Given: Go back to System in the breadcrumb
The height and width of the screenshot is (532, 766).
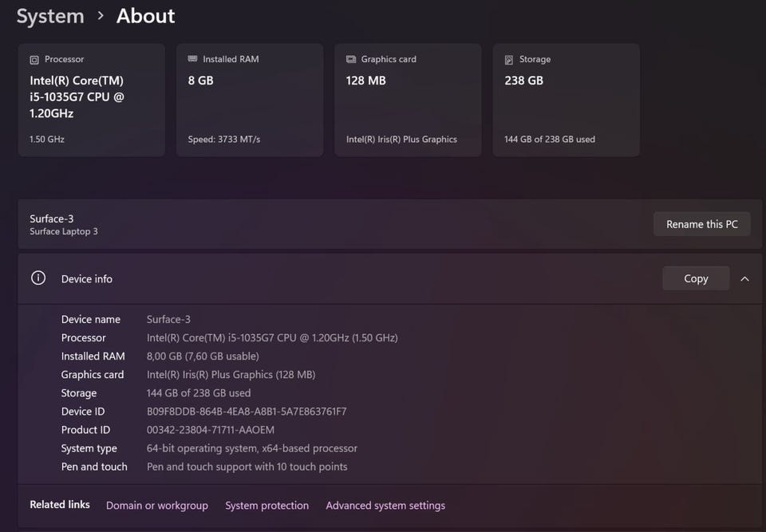Looking at the screenshot, I should (50, 16).
